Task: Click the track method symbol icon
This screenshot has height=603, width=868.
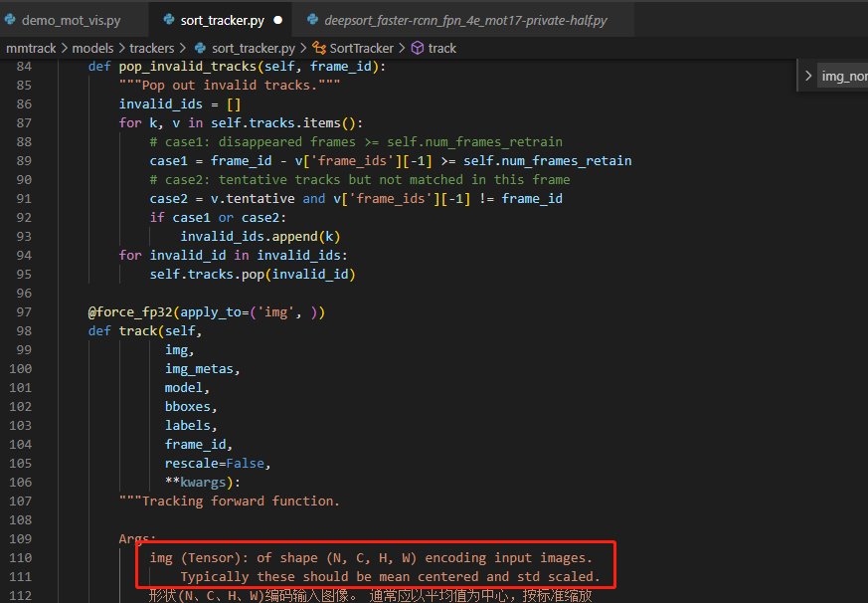Action: [416, 47]
